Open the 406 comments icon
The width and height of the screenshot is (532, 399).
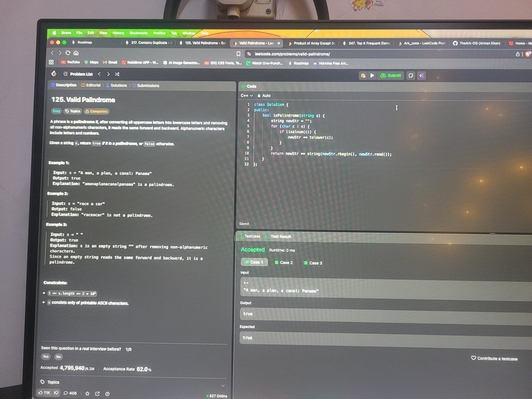point(70,393)
